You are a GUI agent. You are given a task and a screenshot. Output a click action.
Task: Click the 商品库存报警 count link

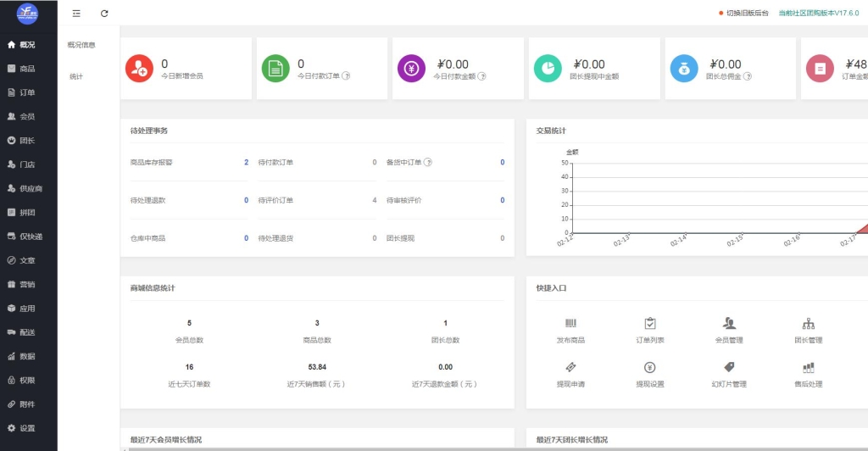coord(247,162)
